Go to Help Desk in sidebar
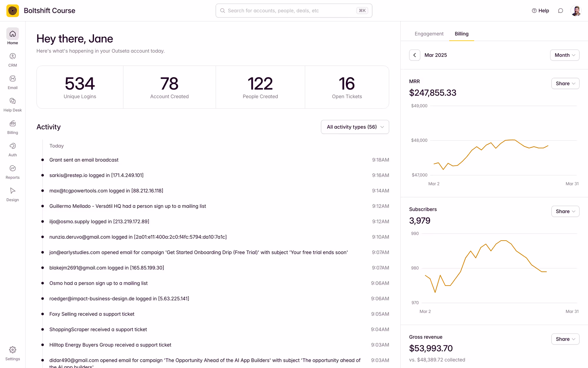 point(13,101)
